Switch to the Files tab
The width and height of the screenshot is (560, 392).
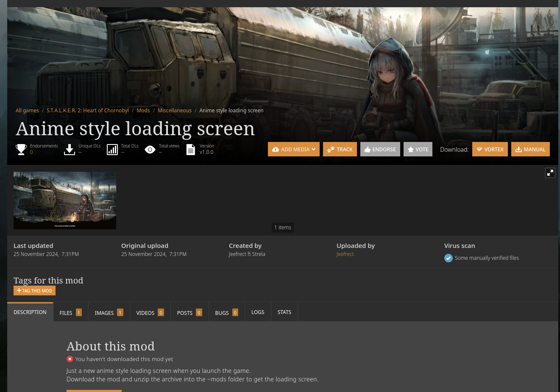(x=71, y=312)
